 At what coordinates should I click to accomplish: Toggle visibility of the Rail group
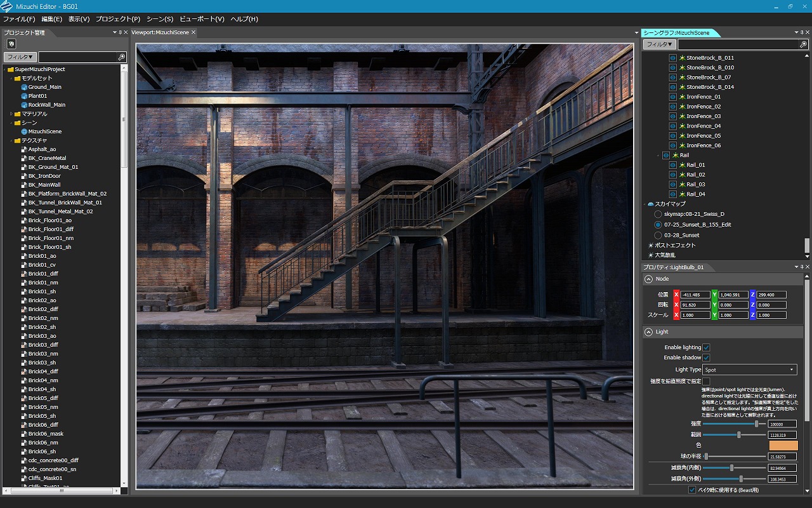(666, 155)
